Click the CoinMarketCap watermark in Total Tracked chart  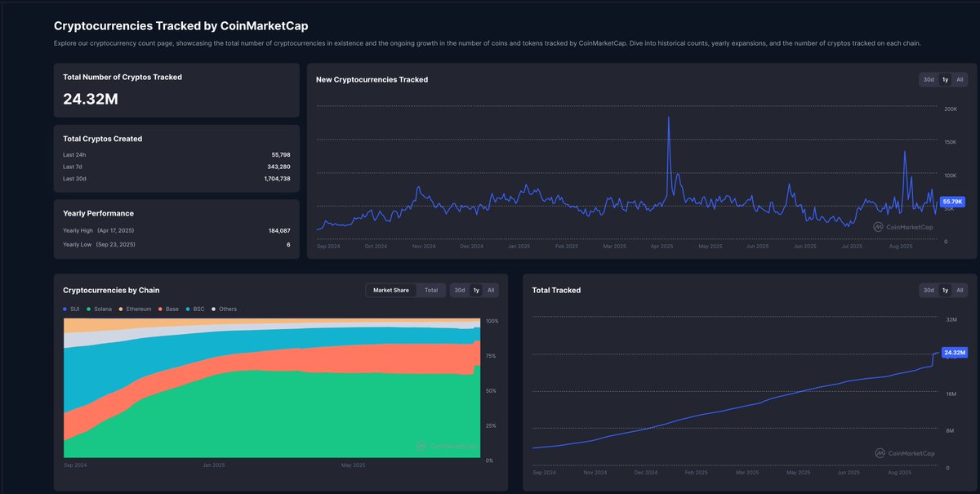[905, 452]
